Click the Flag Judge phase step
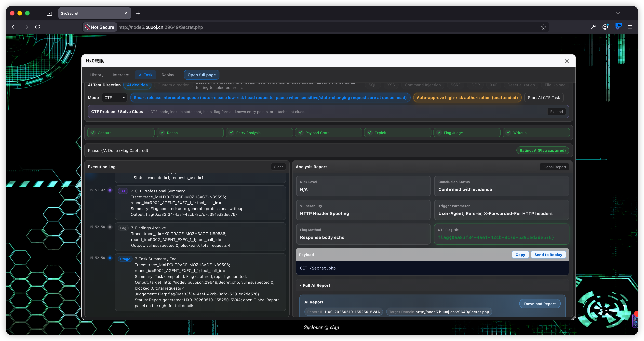The width and height of the screenshot is (644, 341). pos(467,133)
